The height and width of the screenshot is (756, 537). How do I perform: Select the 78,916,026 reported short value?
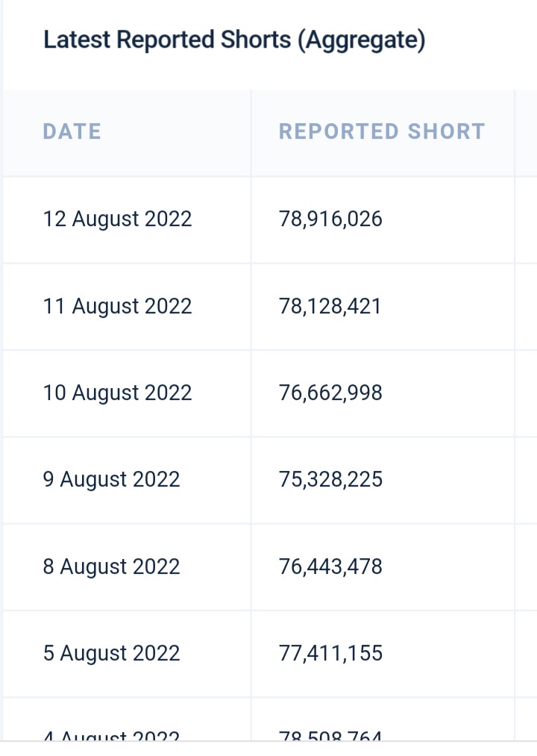coord(330,219)
